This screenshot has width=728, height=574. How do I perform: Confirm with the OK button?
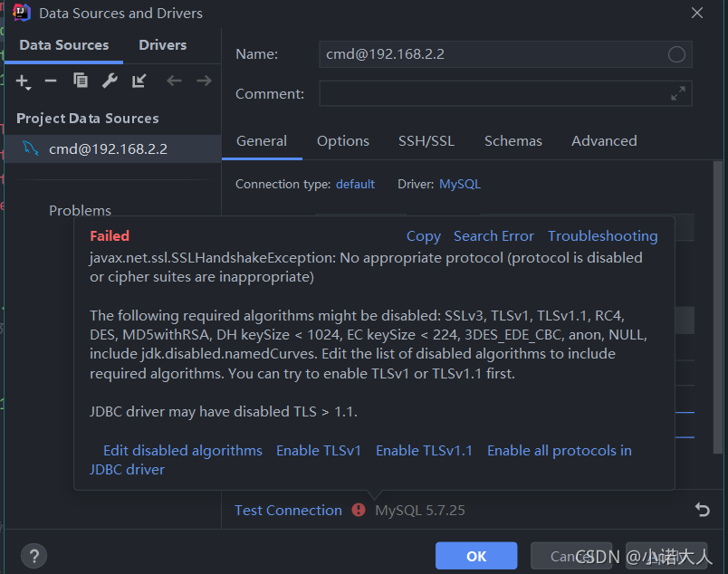tap(476, 556)
